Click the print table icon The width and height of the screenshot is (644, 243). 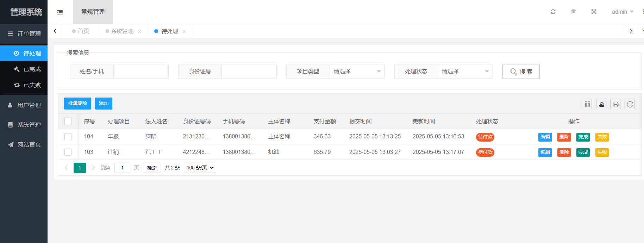click(x=615, y=104)
